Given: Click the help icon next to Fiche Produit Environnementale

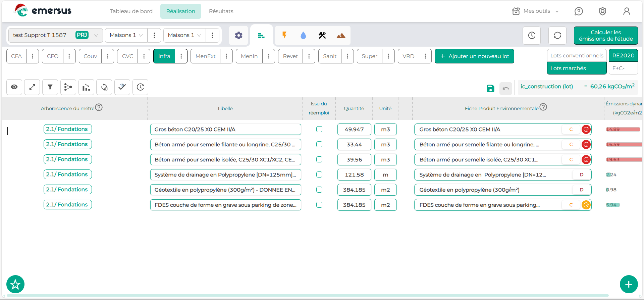Looking at the screenshot, I should pyautogui.click(x=543, y=107).
